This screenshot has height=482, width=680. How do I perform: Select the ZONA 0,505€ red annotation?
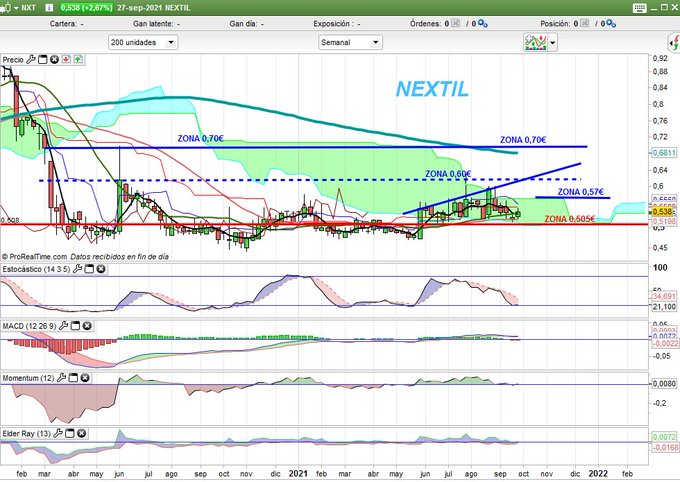click(x=569, y=219)
